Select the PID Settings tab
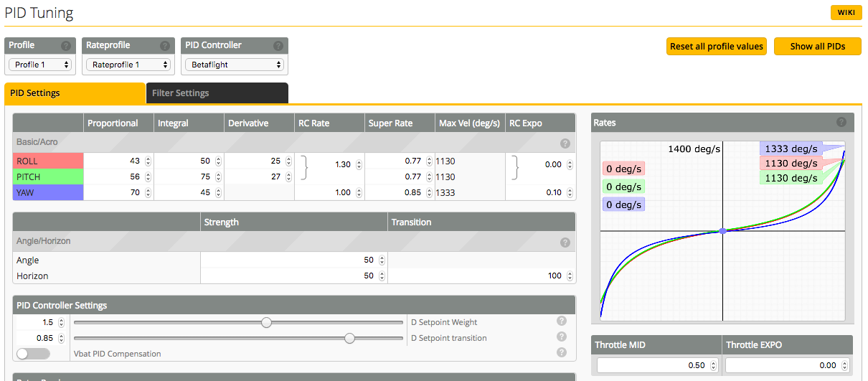 [x=75, y=93]
